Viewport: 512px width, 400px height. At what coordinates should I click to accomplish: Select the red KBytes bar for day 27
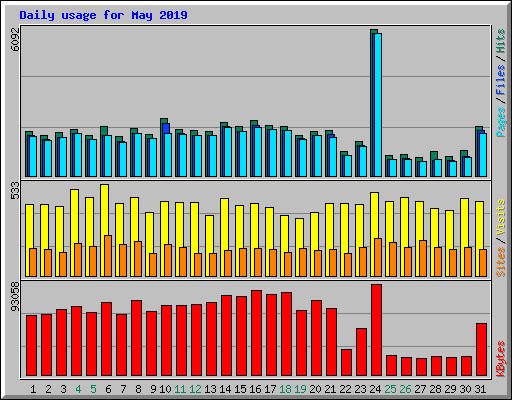tap(421, 367)
